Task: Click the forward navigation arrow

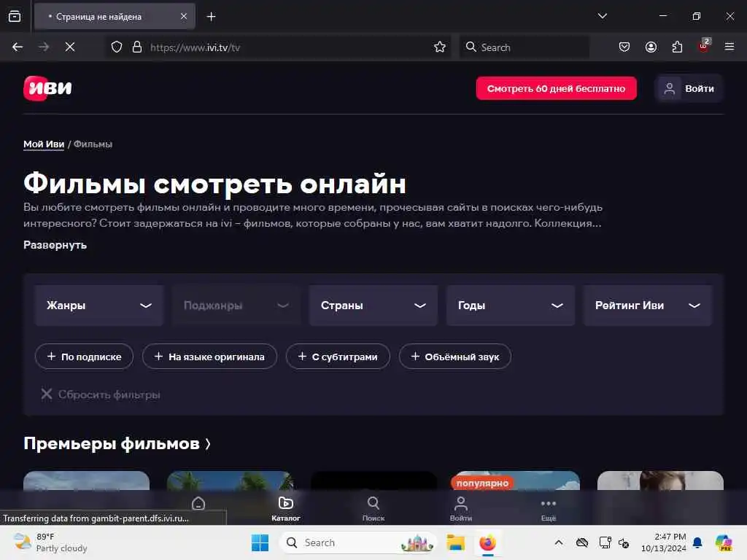Action: click(x=44, y=47)
